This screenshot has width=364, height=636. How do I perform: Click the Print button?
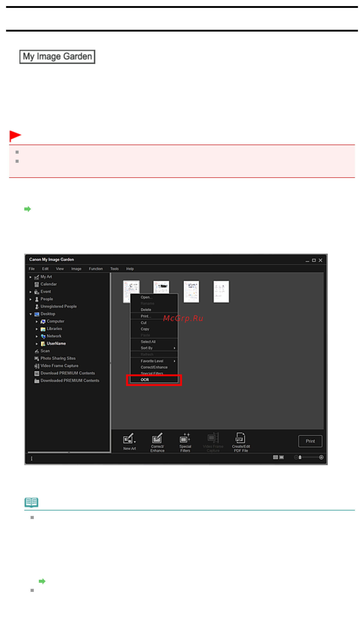[310, 441]
